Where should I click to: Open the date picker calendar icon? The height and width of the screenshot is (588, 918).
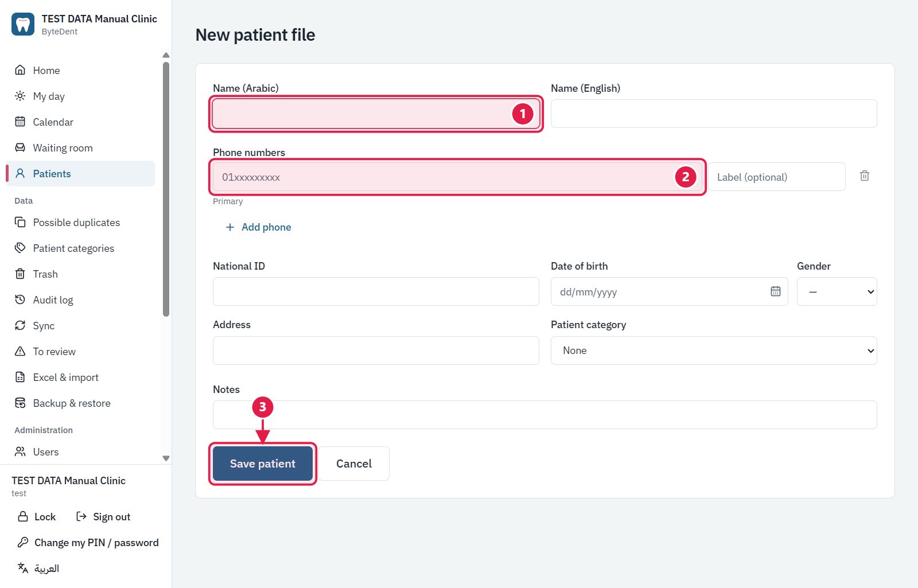pos(776,291)
